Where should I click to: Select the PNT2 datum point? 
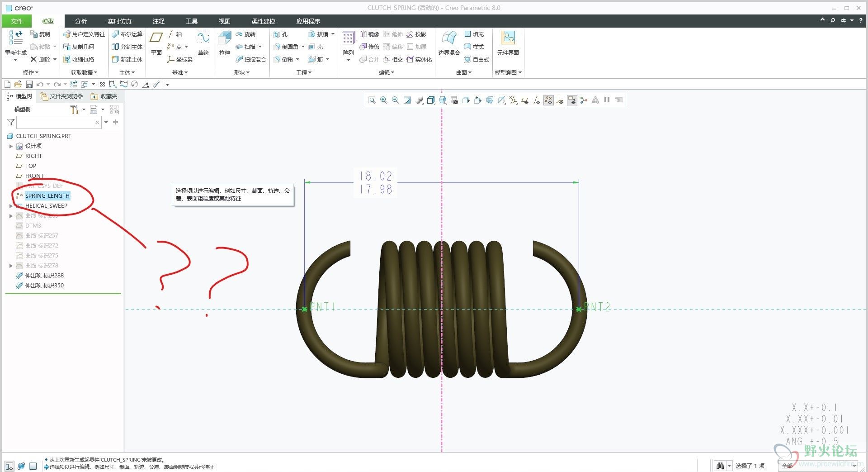pos(579,309)
